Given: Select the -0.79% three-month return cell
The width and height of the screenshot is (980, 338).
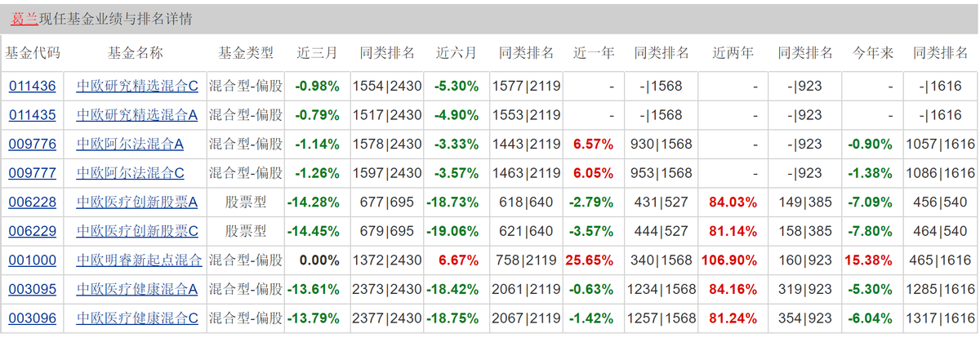Looking at the screenshot, I should pos(317,115).
